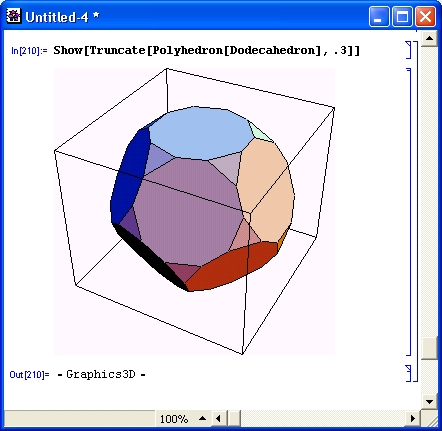Click the - Graphics3D - output text

coord(101,374)
